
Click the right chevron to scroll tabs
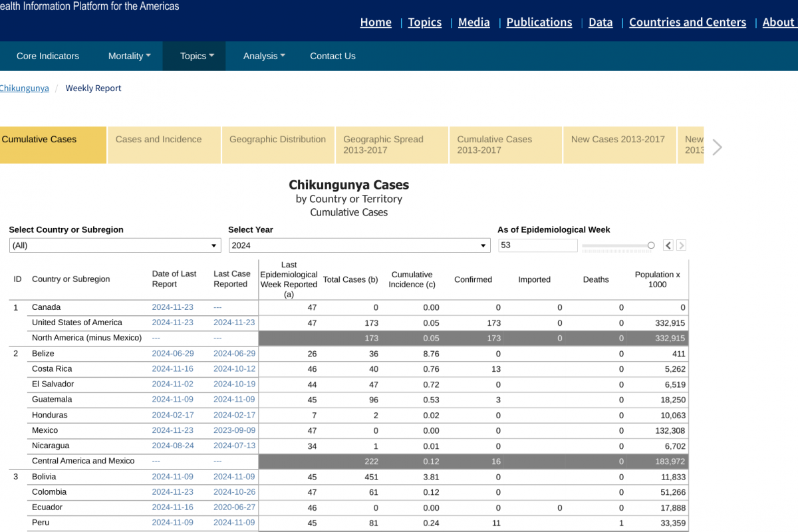[x=716, y=147]
